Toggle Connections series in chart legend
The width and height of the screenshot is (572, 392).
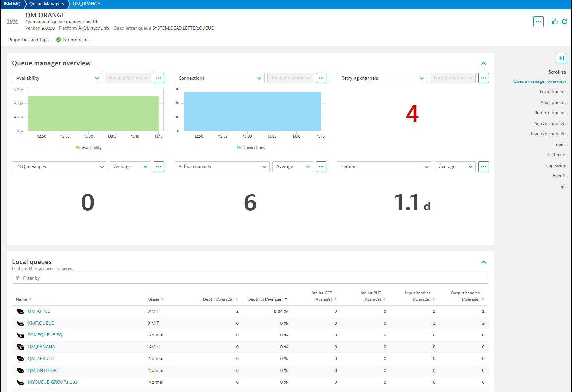251,148
